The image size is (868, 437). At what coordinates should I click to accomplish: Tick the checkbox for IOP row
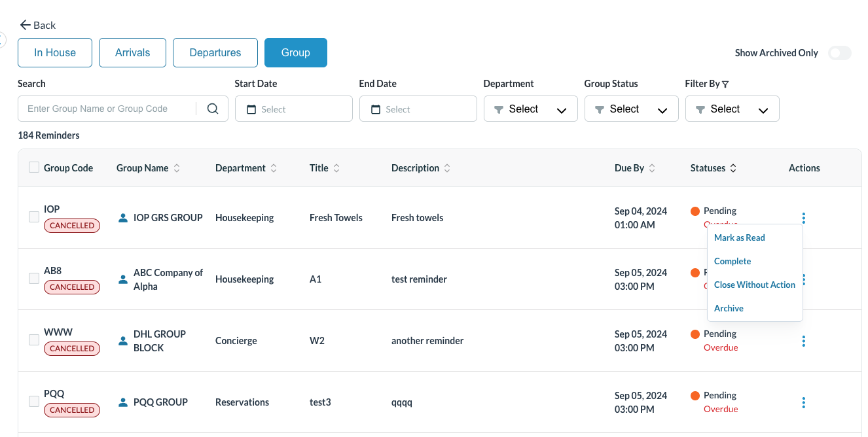[x=34, y=217]
